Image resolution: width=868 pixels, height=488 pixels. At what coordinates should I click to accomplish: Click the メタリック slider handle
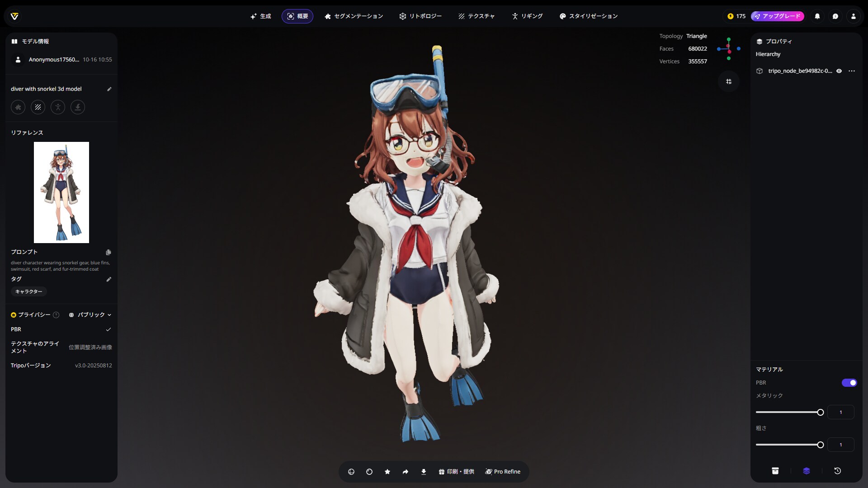821,412
